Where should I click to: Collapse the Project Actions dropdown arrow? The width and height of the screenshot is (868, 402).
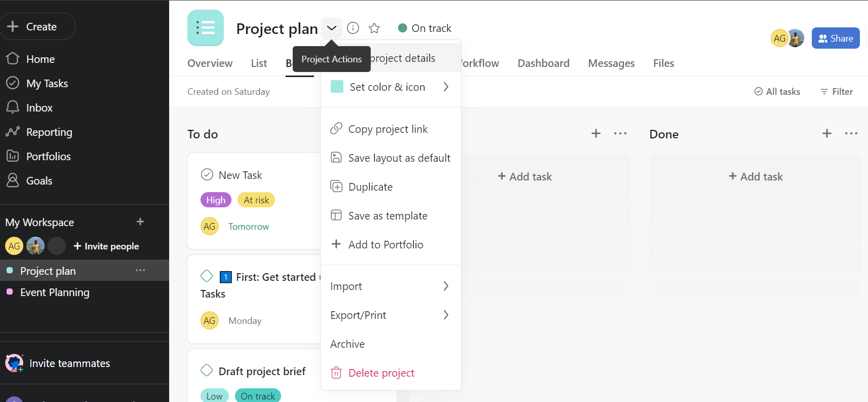(332, 28)
